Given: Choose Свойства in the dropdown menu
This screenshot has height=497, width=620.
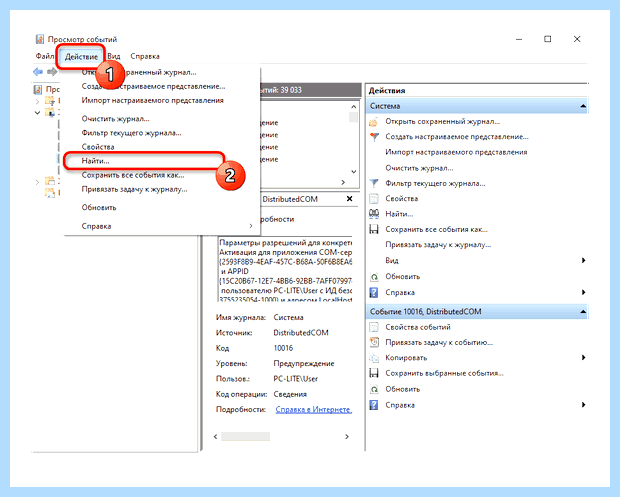Looking at the screenshot, I should (x=161, y=147).
